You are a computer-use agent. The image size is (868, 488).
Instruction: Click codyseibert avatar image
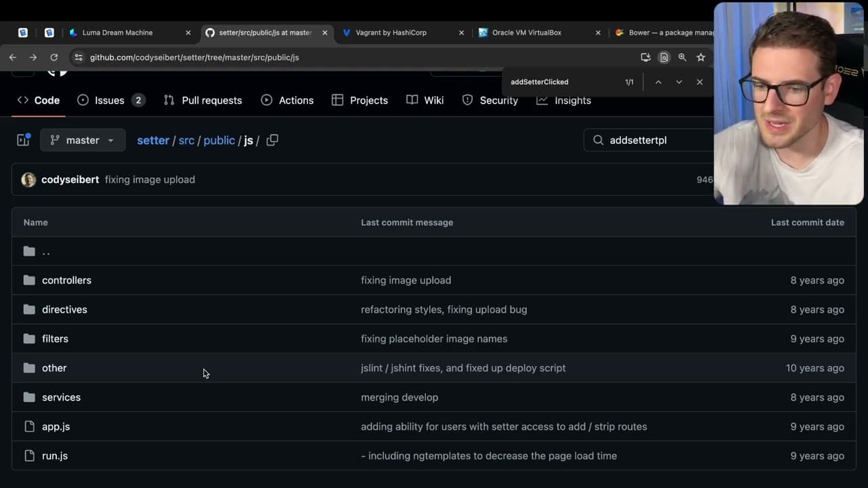click(x=28, y=180)
